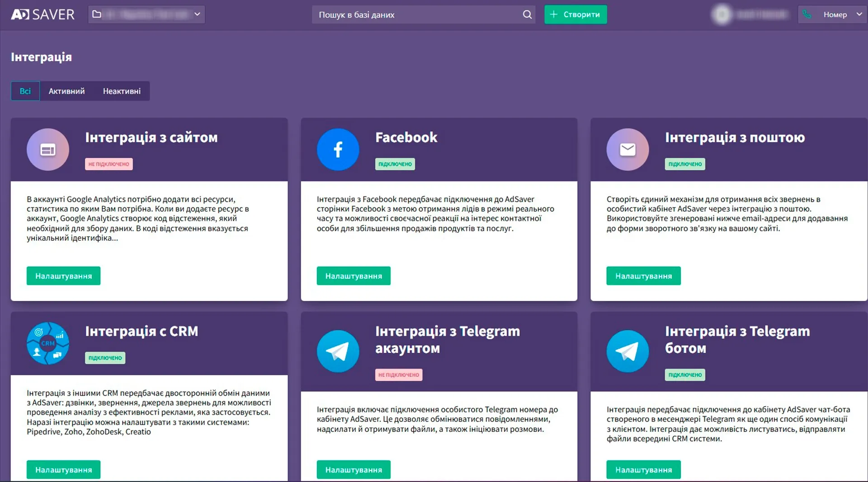868x482 pixels.
Task: Open 'Налаштування' for website integration
Action: point(64,276)
